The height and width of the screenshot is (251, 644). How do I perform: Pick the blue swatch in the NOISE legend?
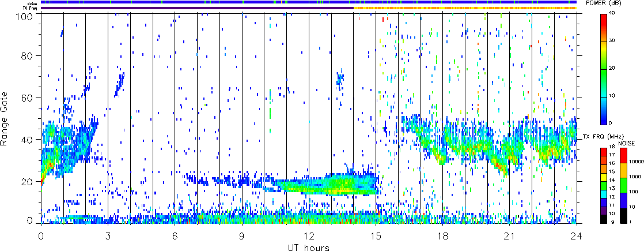(623, 201)
